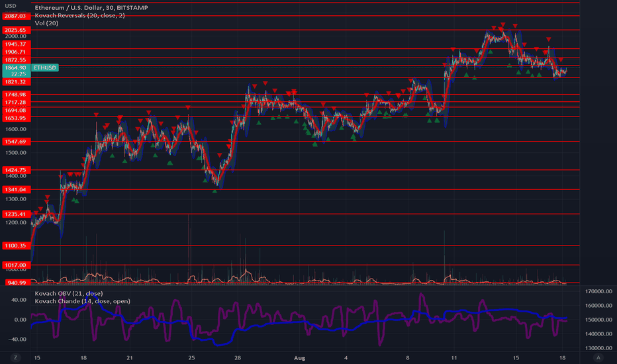Open the USD currency label
The height and width of the screenshot is (364, 617).
[x=10, y=6]
